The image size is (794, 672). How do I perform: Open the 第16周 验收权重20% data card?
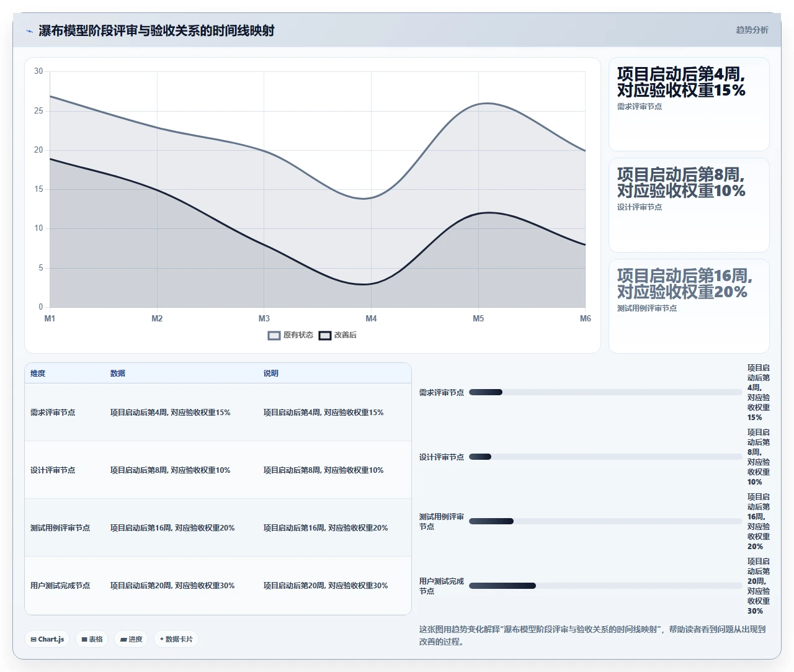click(689, 306)
